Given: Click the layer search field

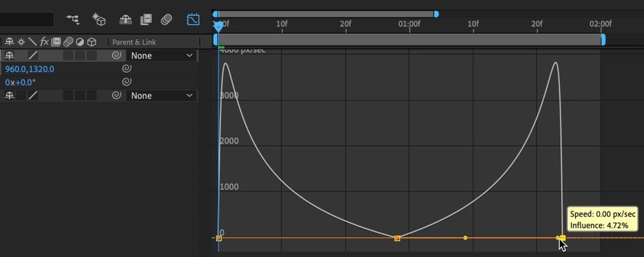Looking at the screenshot, I should [x=26, y=19].
